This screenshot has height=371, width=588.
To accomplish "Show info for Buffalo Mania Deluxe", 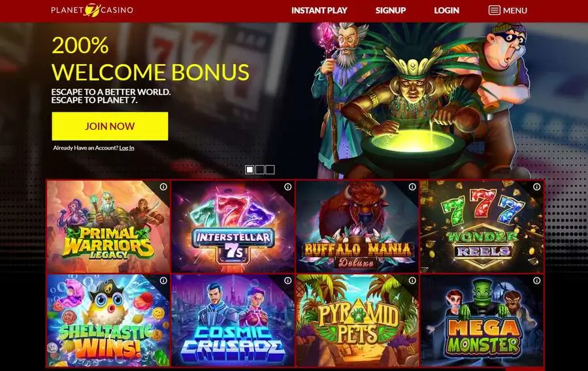I will tap(412, 187).
